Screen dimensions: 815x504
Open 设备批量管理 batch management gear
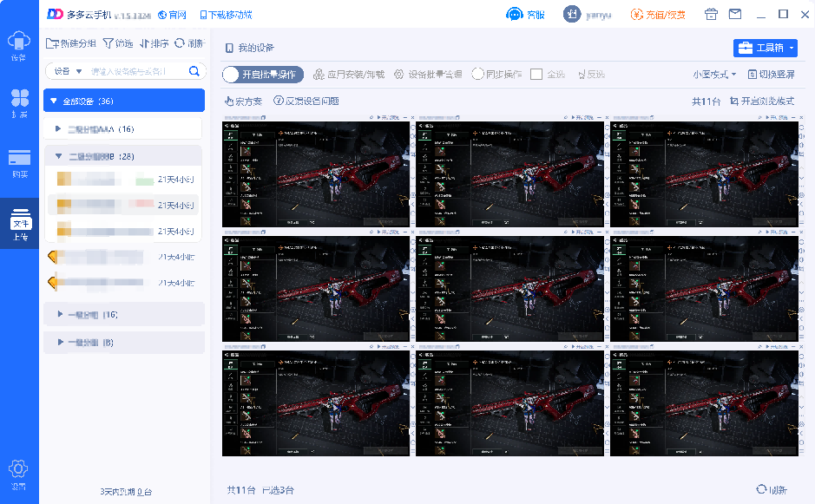pyautogui.click(x=398, y=75)
